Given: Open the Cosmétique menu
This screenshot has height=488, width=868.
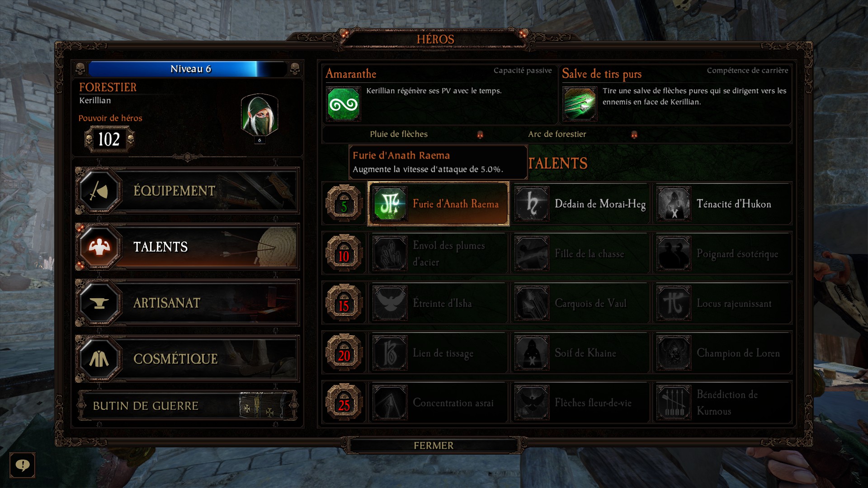Looking at the screenshot, I should click(x=187, y=359).
